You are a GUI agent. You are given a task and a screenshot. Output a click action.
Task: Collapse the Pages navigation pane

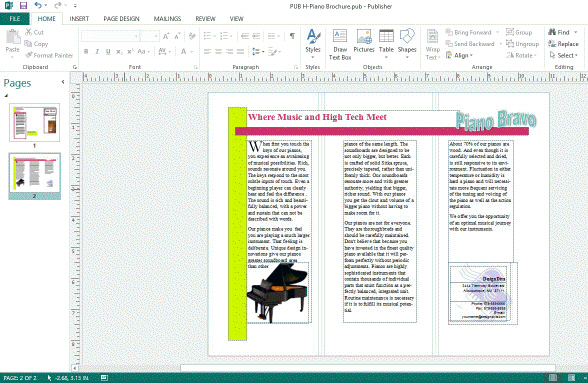click(x=63, y=82)
